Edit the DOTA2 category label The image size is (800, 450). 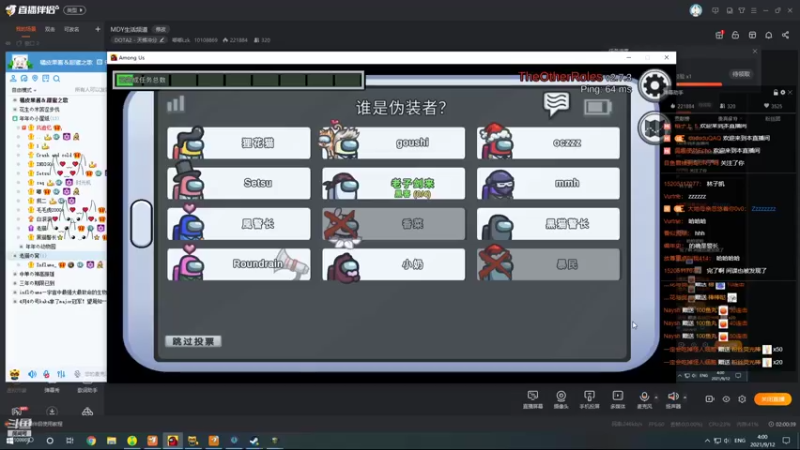point(139,40)
